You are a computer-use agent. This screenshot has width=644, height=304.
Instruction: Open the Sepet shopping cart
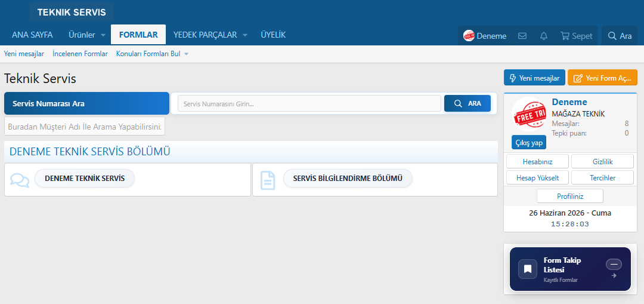[576, 36]
